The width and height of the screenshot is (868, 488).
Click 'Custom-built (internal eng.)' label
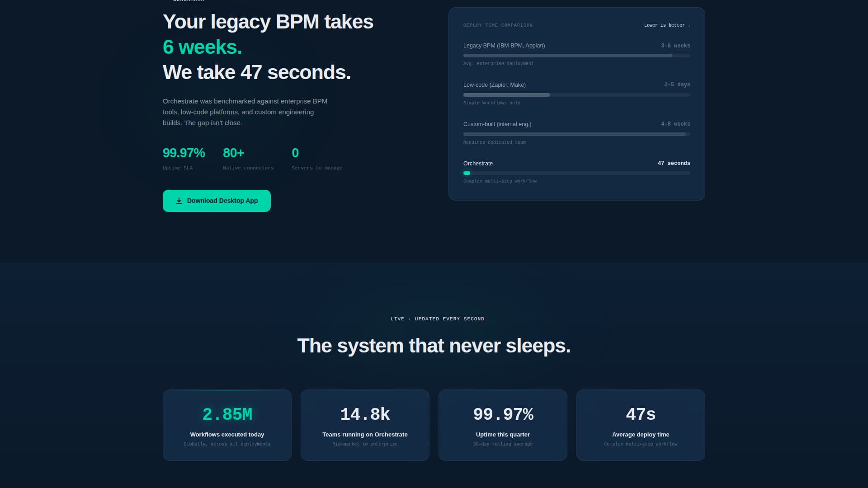(497, 124)
